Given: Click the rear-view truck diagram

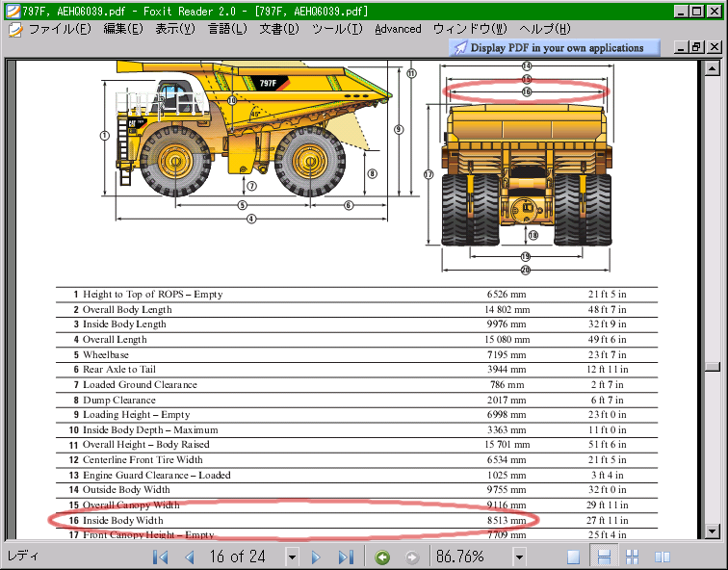Looking at the screenshot, I should pyautogui.click(x=526, y=175).
